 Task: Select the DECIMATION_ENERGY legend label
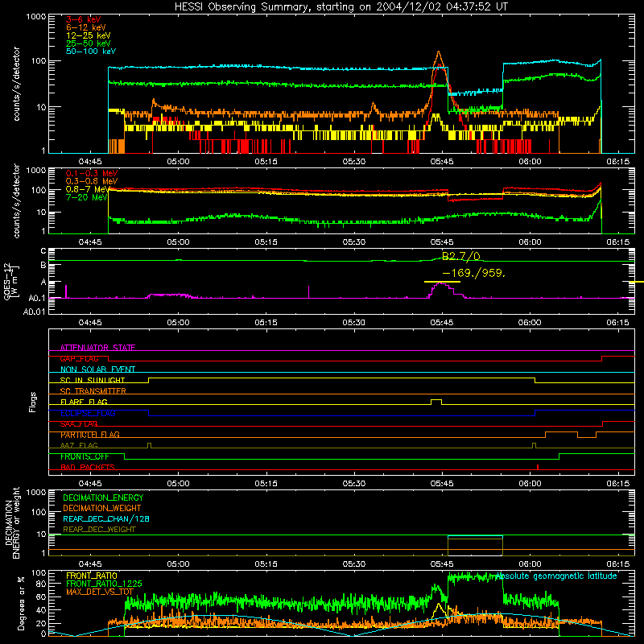click(103, 497)
